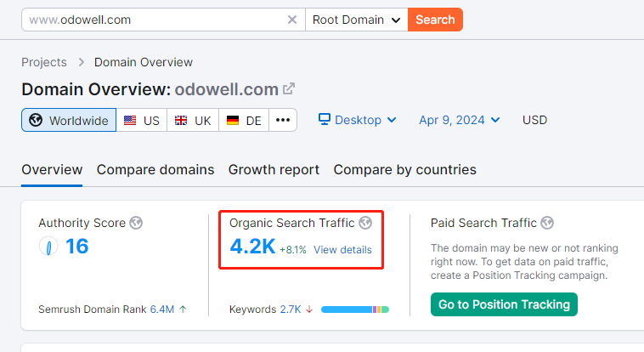644x352 pixels.
Task: Switch to DE database
Action: 244,120
